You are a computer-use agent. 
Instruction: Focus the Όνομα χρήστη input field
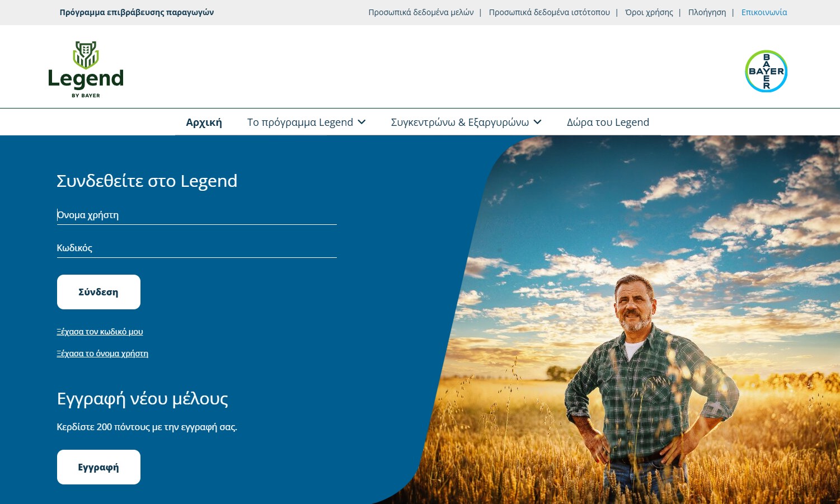(x=196, y=215)
